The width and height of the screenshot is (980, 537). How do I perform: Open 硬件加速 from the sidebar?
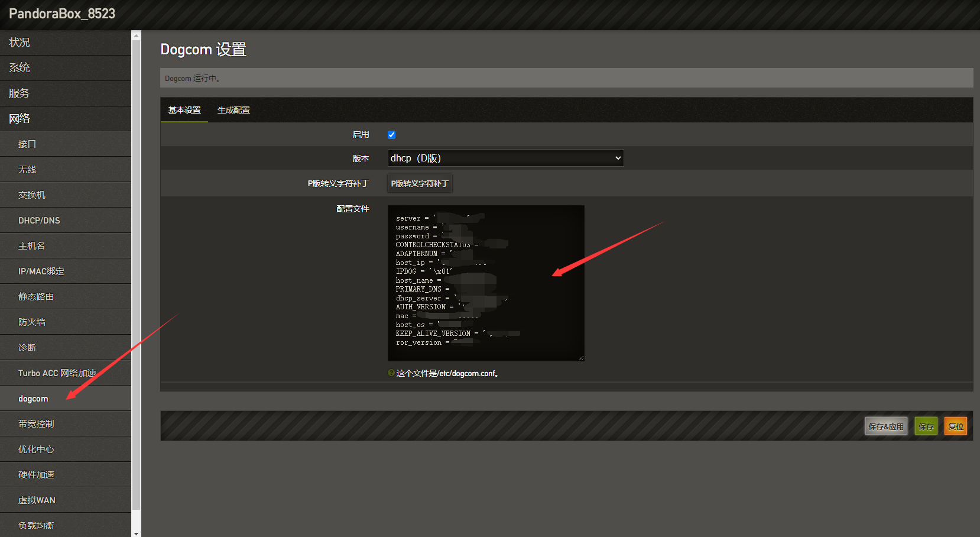pyautogui.click(x=65, y=475)
